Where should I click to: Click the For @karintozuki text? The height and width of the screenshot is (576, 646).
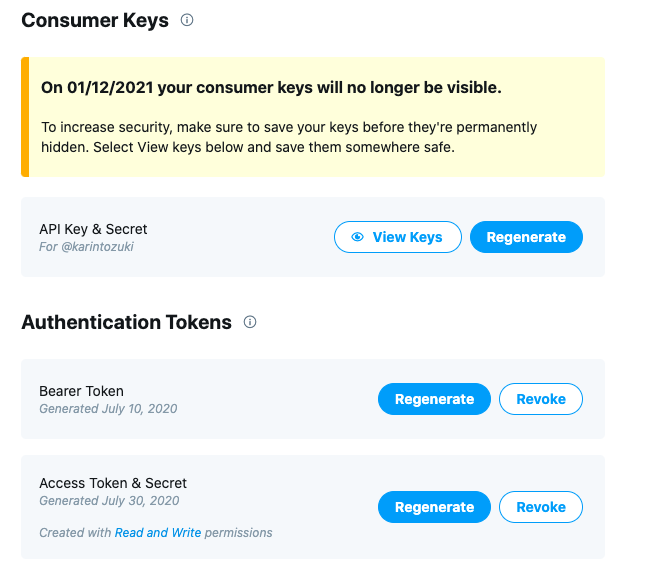tap(86, 247)
